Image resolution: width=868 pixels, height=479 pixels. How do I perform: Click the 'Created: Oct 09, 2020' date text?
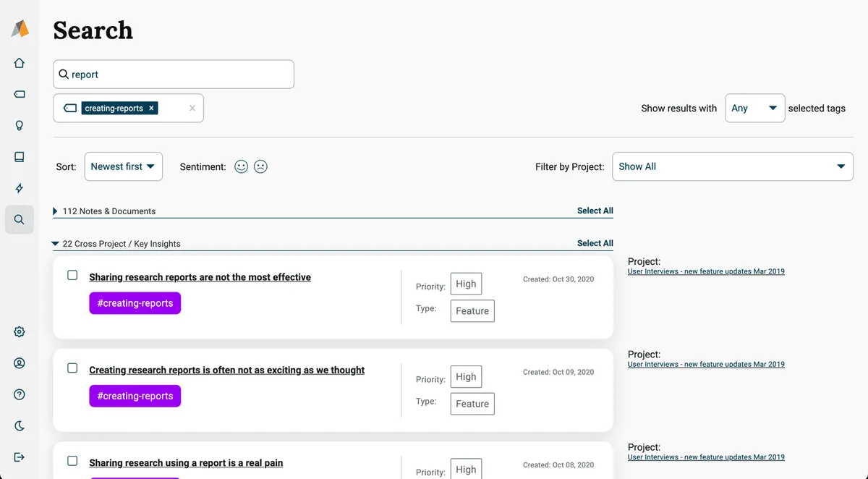tap(558, 372)
